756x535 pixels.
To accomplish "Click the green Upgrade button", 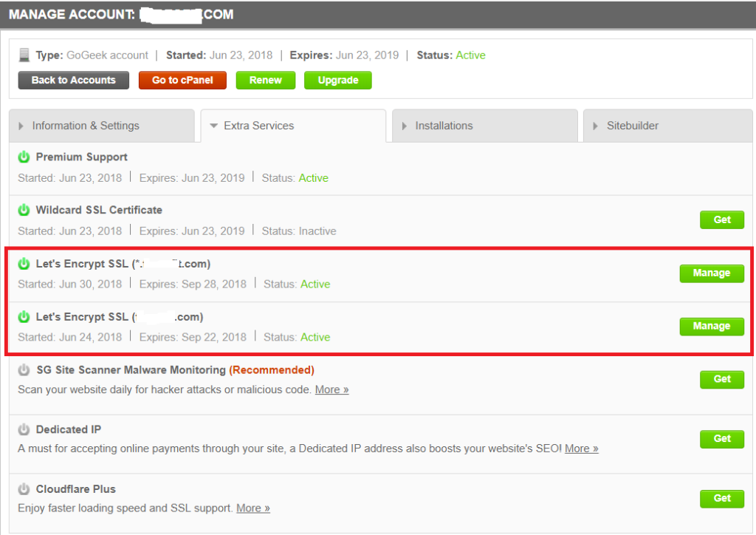I will pos(337,80).
